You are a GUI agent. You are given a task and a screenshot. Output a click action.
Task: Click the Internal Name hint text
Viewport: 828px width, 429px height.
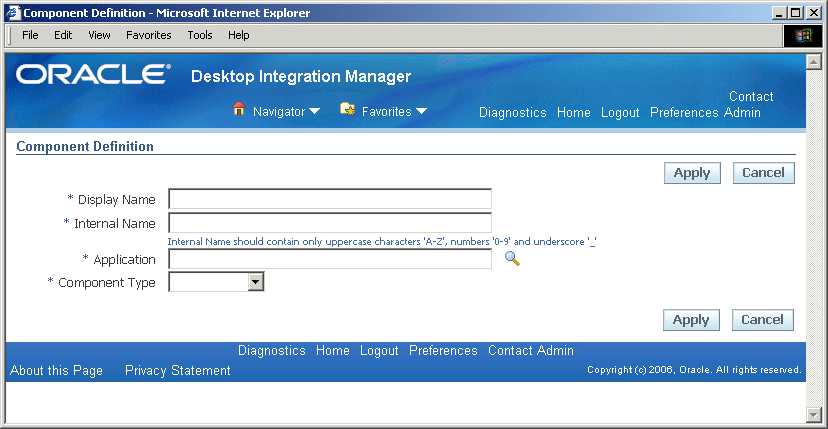[382, 242]
